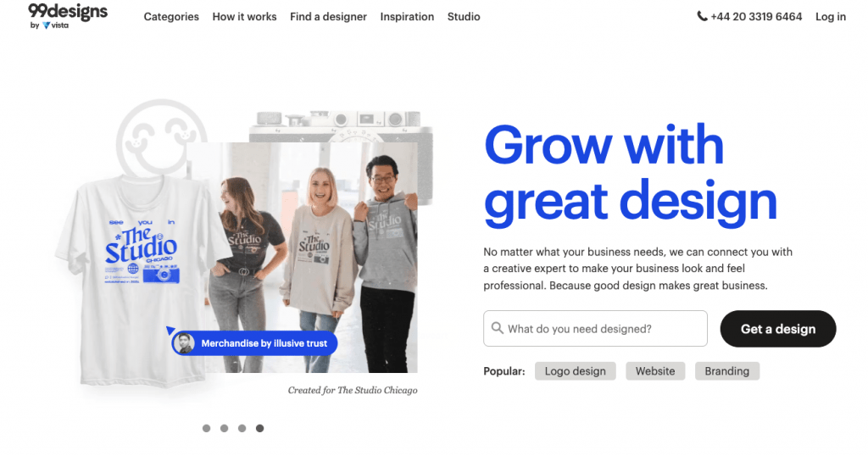The width and height of the screenshot is (868, 456).
Task: Go to the first carousel slide dot
Action: tap(206, 428)
